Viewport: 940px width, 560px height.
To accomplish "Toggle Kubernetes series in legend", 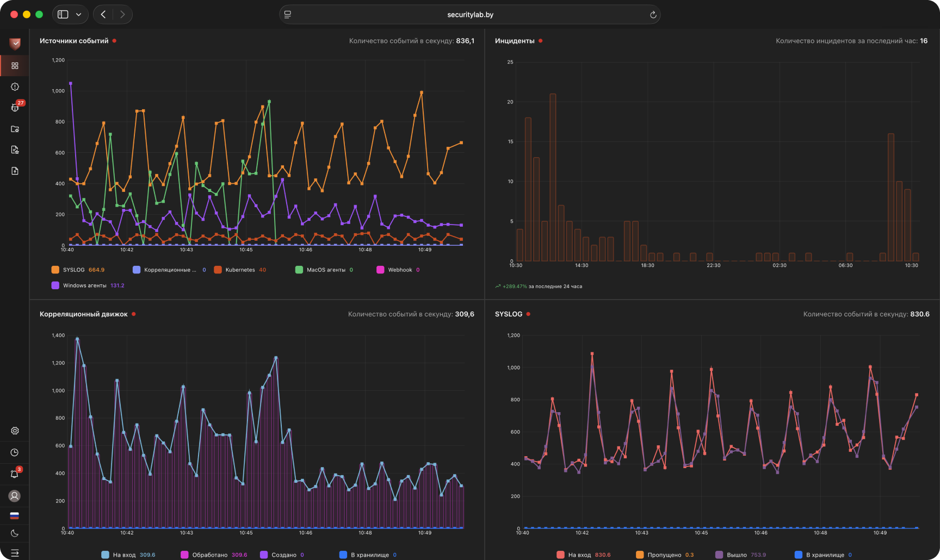I will [x=240, y=270].
